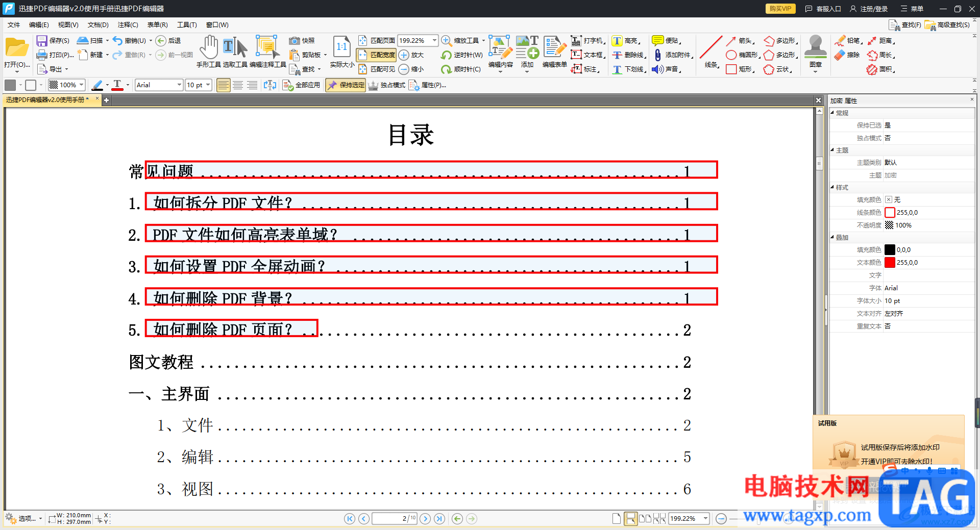Click the 购买VIP button

[x=780, y=9]
